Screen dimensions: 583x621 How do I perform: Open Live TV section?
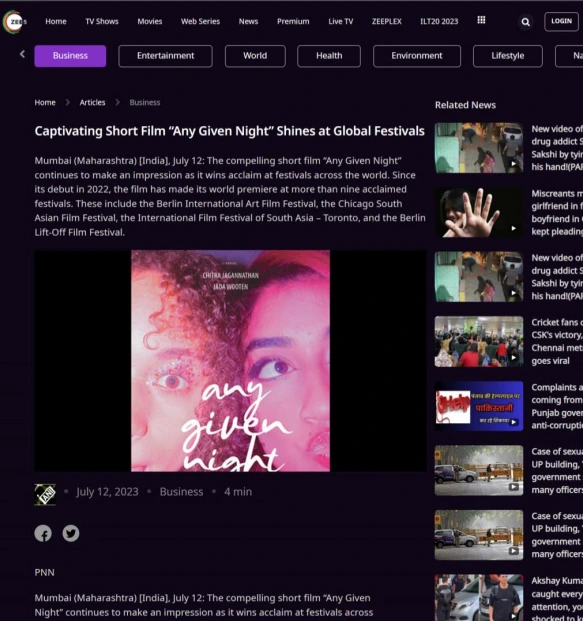pyautogui.click(x=341, y=21)
